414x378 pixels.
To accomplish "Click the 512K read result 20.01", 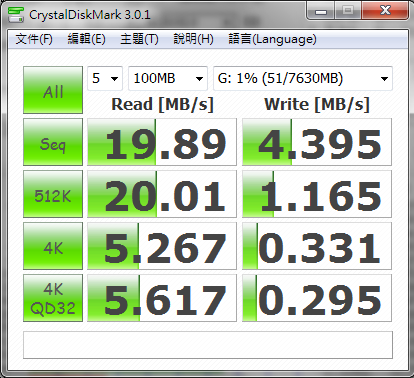I will pos(162,194).
